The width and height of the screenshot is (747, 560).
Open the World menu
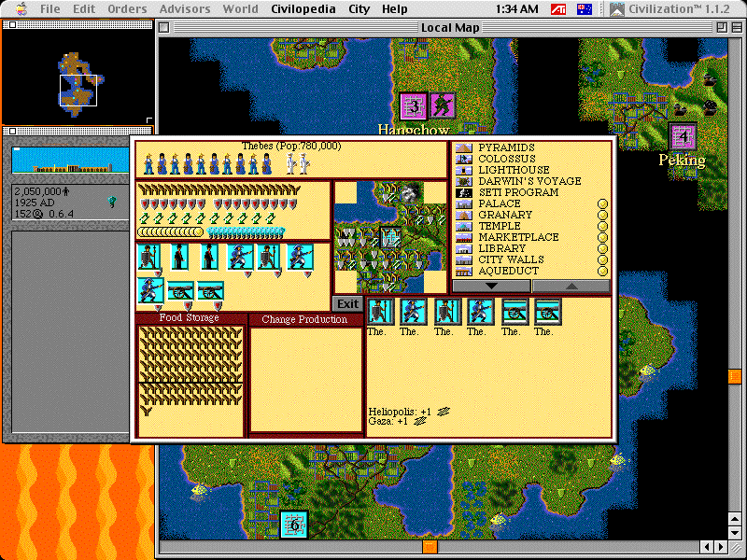click(x=241, y=9)
